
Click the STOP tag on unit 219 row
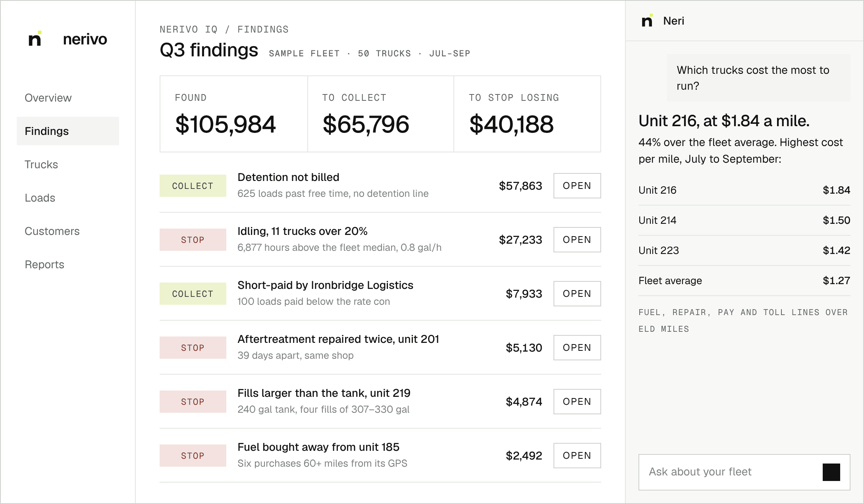click(193, 402)
